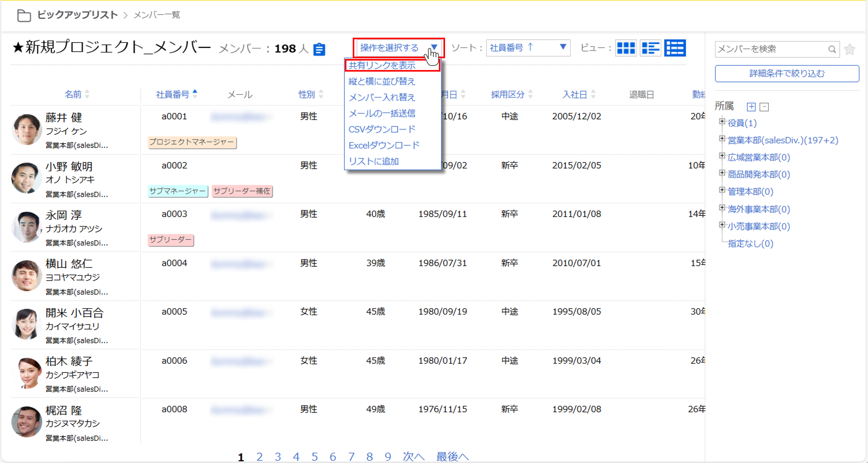Choose 共有リンクを表示 from the menu
The image size is (868, 463).
[382, 65]
